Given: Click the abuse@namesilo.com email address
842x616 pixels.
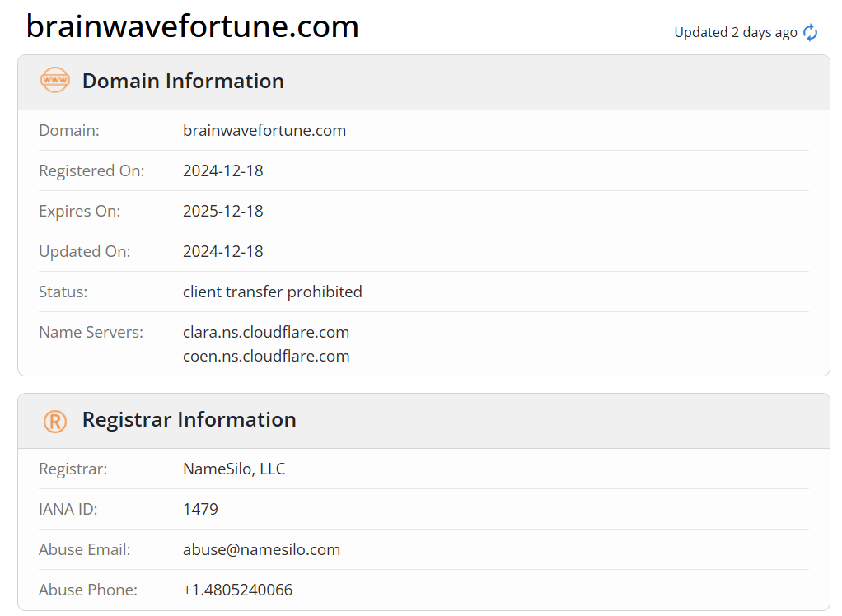Looking at the screenshot, I should (x=261, y=549).
